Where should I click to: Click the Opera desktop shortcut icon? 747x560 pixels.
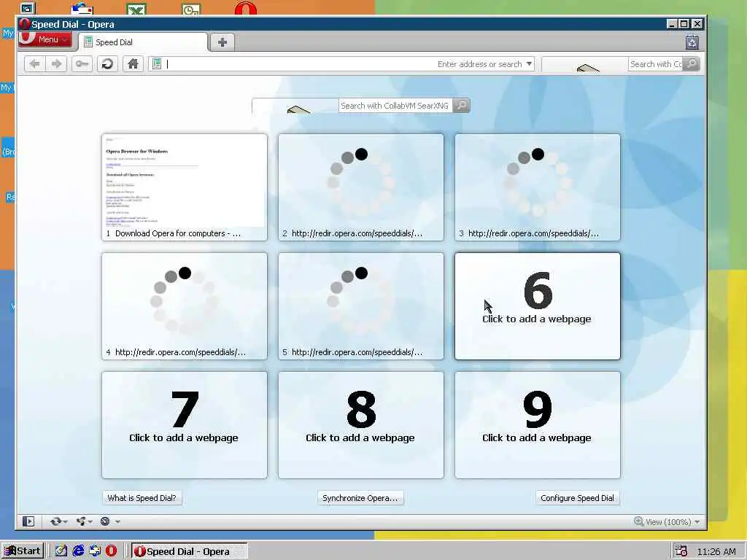click(x=245, y=9)
